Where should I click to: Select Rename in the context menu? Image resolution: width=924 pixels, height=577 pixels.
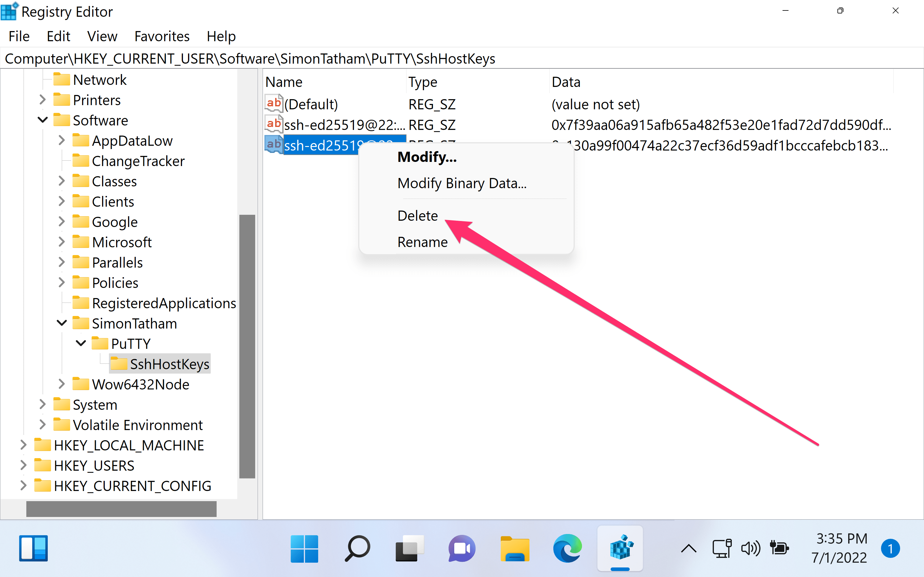coord(422,242)
